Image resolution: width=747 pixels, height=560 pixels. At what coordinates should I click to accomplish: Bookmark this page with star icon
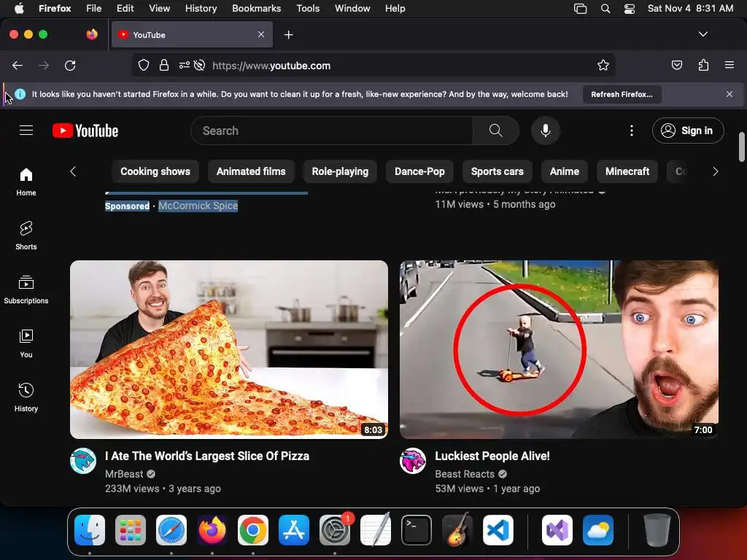pyautogui.click(x=603, y=65)
